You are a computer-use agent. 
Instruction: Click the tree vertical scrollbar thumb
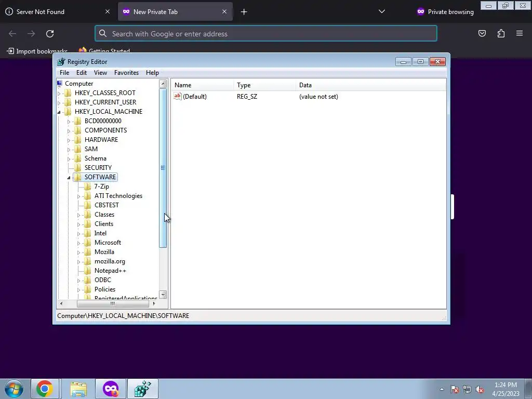[163, 168]
